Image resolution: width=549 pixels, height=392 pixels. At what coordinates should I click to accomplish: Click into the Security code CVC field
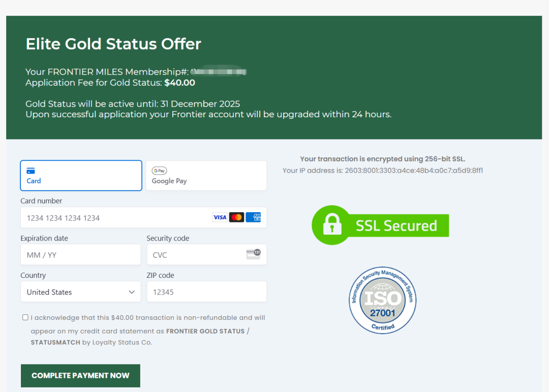click(196, 255)
